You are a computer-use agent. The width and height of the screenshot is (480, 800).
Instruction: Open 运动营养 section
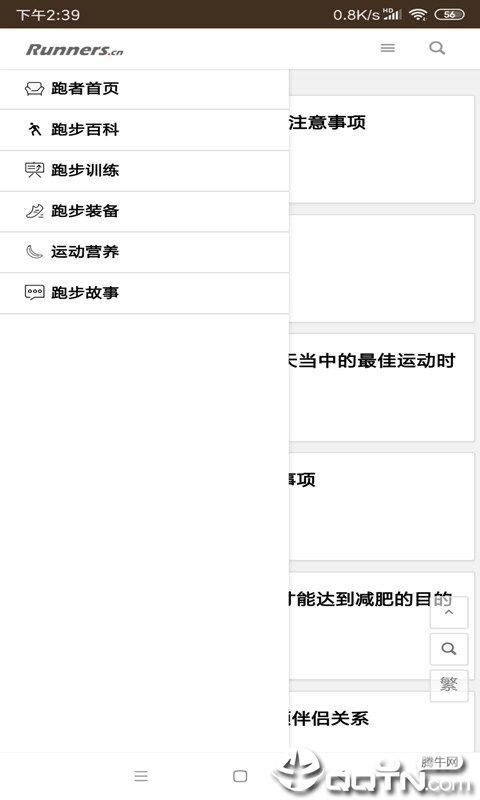(144, 253)
